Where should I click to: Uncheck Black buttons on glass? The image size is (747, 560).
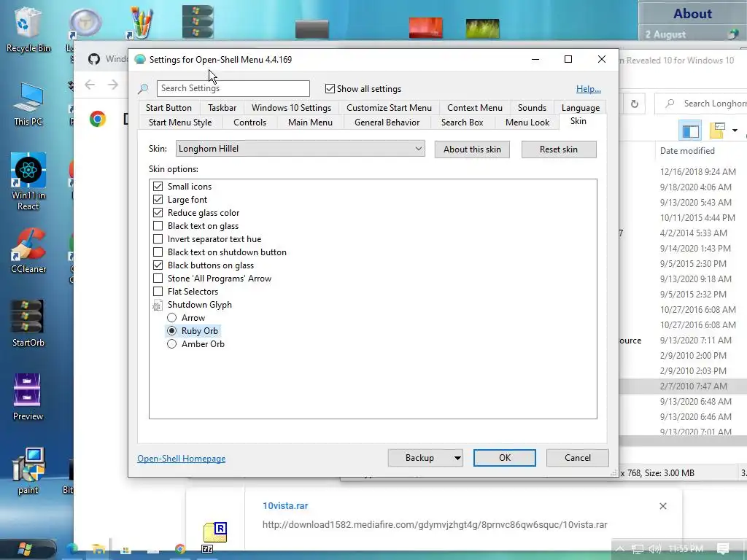tap(158, 265)
